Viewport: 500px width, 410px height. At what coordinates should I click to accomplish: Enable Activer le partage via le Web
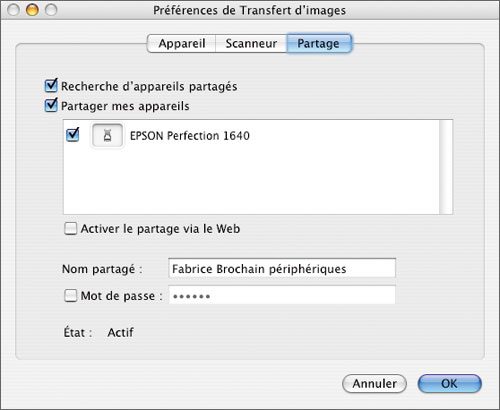tap(70, 229)
